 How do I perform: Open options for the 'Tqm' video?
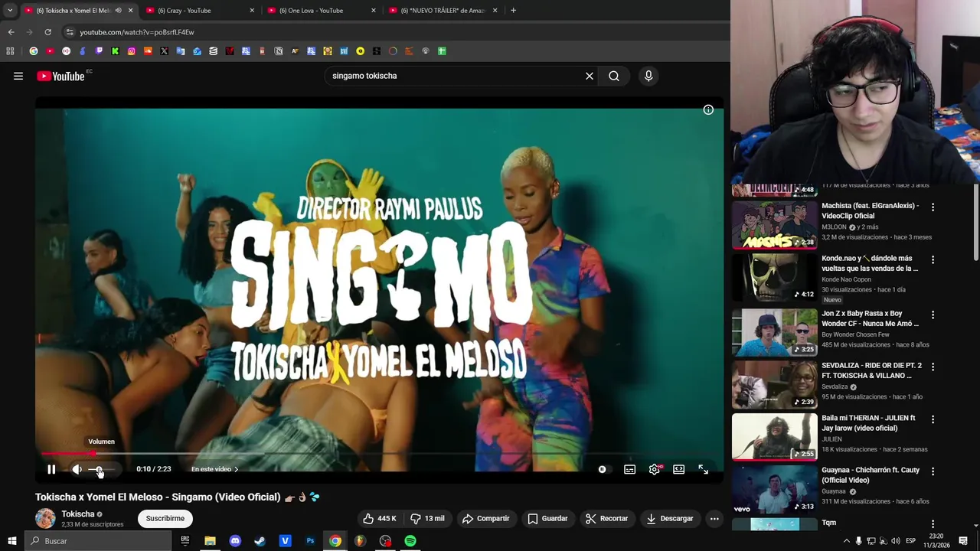933,524
